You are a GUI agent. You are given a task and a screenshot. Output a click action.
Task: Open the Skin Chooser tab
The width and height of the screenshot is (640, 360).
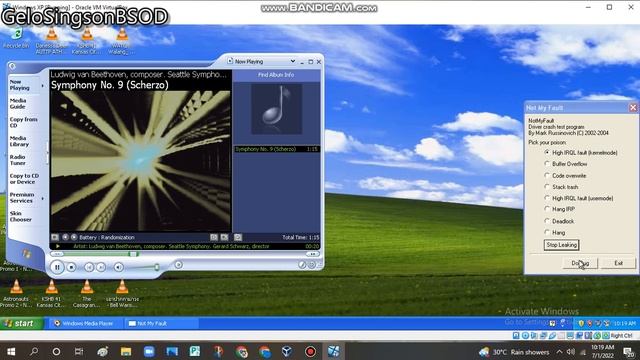pos(20,216)
